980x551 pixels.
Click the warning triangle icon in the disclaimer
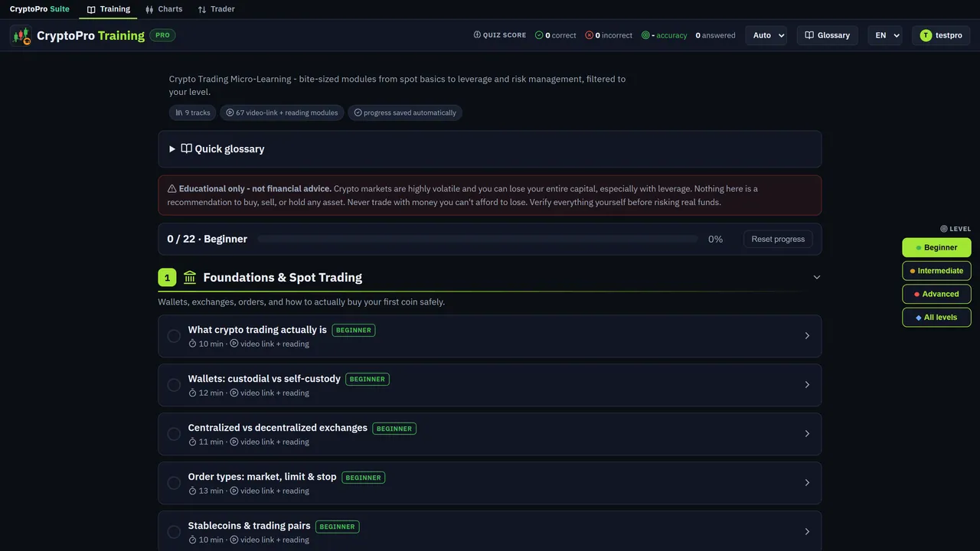click(x=172, y=188)
